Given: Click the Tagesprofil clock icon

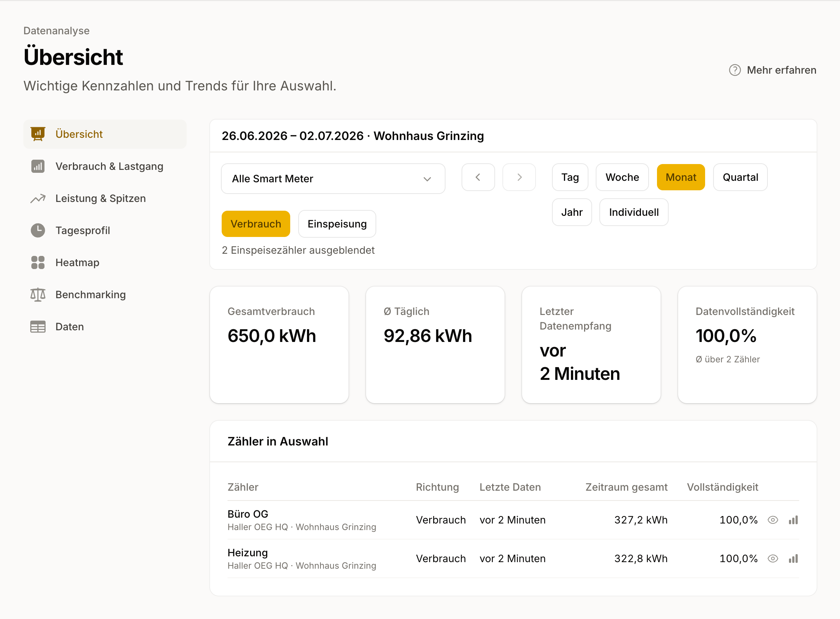Looking at the screenshot, I should 38,230.
